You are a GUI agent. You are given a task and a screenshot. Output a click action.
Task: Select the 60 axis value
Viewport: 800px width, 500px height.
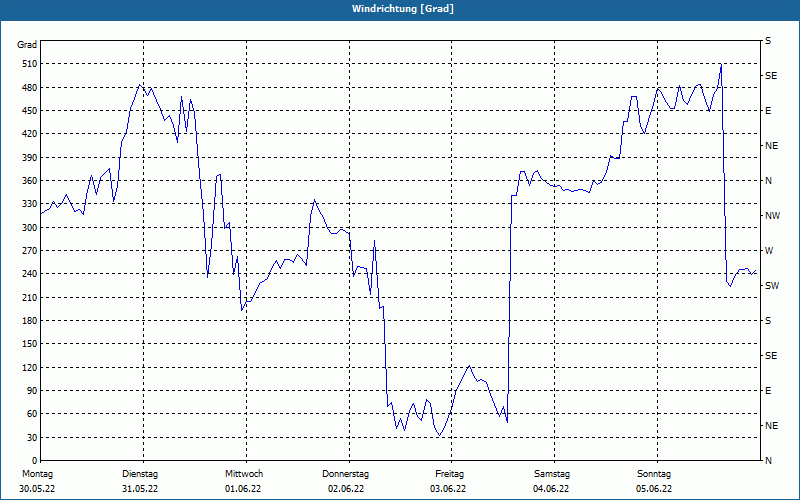(32, 414)
